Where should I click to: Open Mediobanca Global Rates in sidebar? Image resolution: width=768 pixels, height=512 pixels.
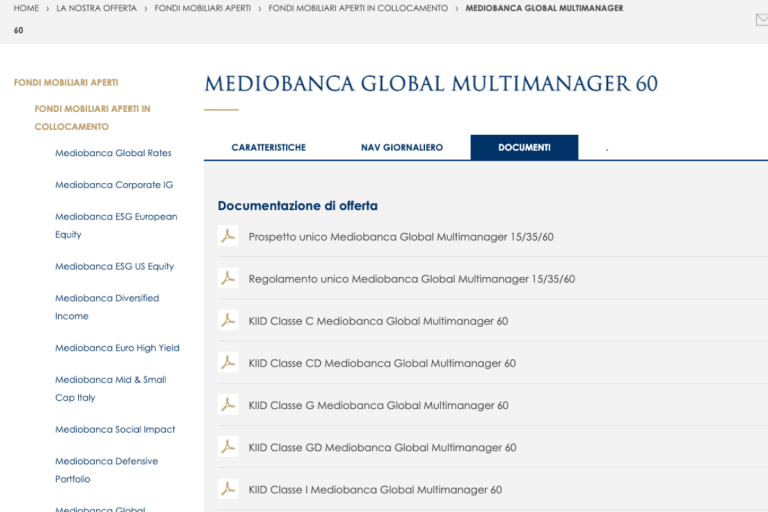point(113,153)
